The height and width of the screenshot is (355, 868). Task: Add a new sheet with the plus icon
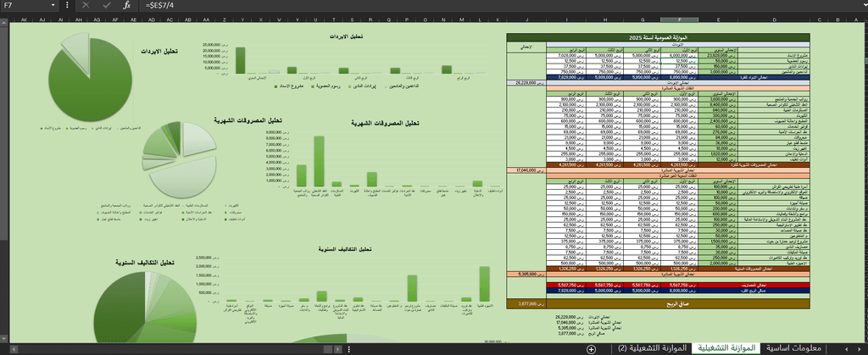pos(591,349)
